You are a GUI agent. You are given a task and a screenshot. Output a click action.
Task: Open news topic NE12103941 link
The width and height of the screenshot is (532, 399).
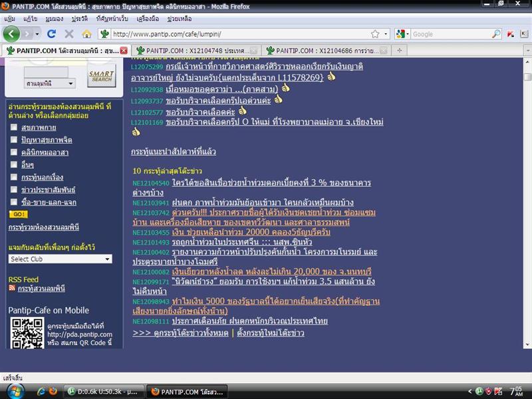[263, 203]
